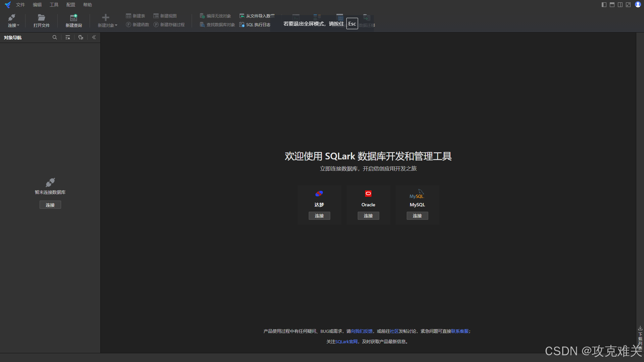
Task: Toggle the top toolbar panel layout icon
Action: [x=612, y=5]
